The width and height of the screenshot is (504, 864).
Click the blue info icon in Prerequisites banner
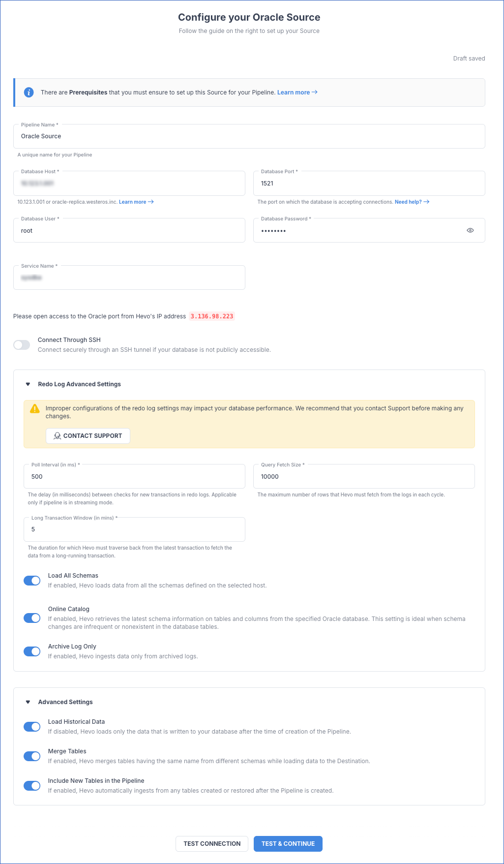tap(29, 92)
